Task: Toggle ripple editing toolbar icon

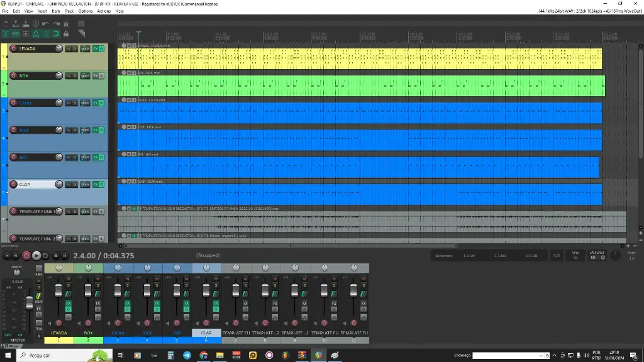Action: coord(25,34)
